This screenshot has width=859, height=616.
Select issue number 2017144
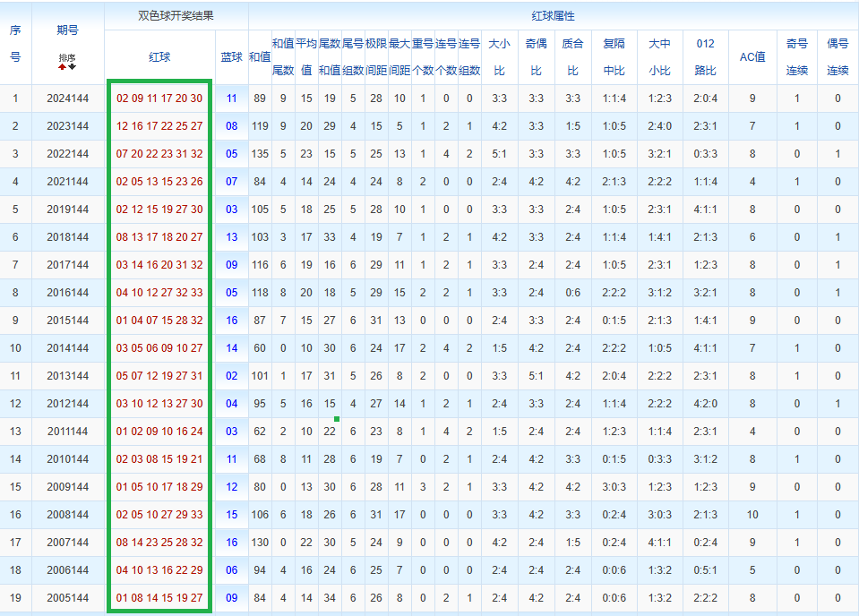click(67, 265)
